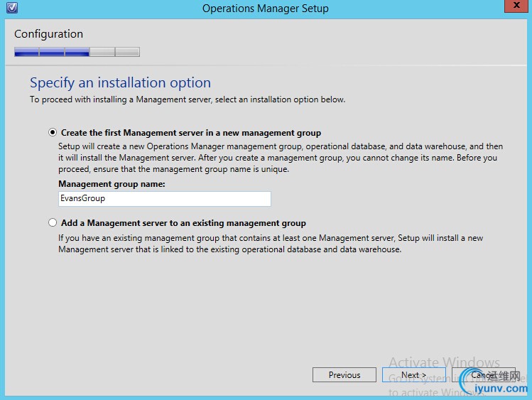
Task: Click the instruction line below the page heading
Action: [188, 99]
